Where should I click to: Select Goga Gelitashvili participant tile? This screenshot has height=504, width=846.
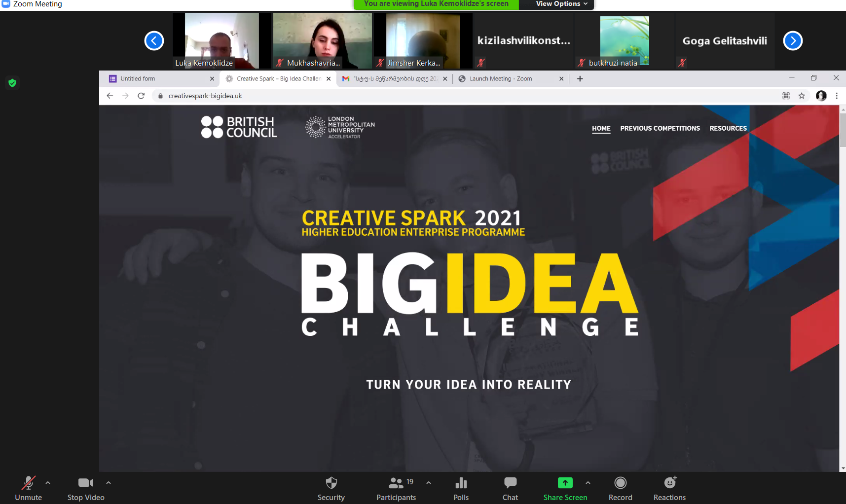pyautogui.click(x=725, y=40)
